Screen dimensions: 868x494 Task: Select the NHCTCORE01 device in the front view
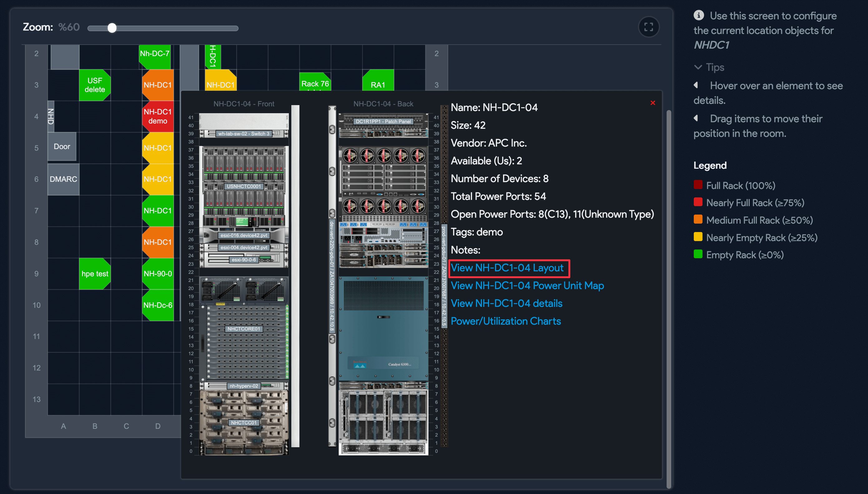click(x=244, y=329)
